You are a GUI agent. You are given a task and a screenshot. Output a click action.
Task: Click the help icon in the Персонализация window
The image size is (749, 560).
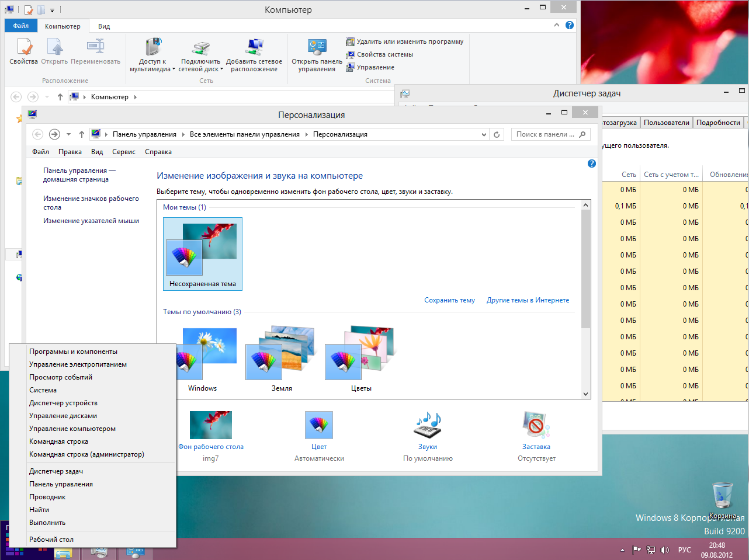click(x=591, y=164)
